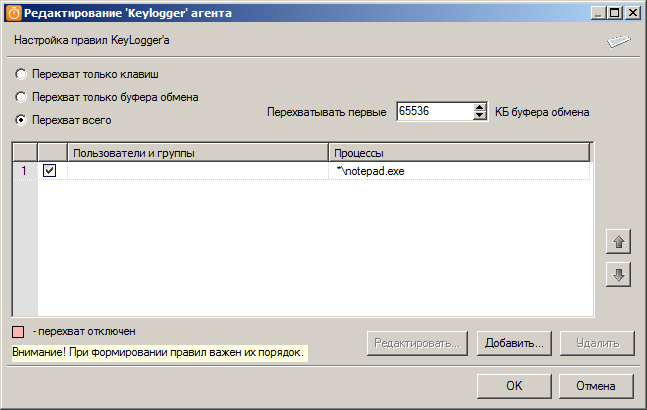The width and height of the screenshot is (647, 410).
Task: Click the 65536 buffer size field
Action: pyautogui.click(x=434, y=111)
